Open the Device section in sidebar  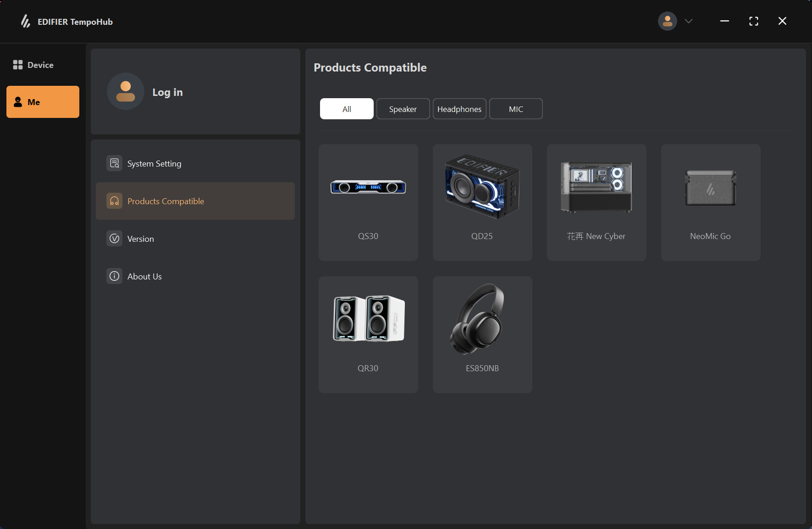(x=43, y=65)
